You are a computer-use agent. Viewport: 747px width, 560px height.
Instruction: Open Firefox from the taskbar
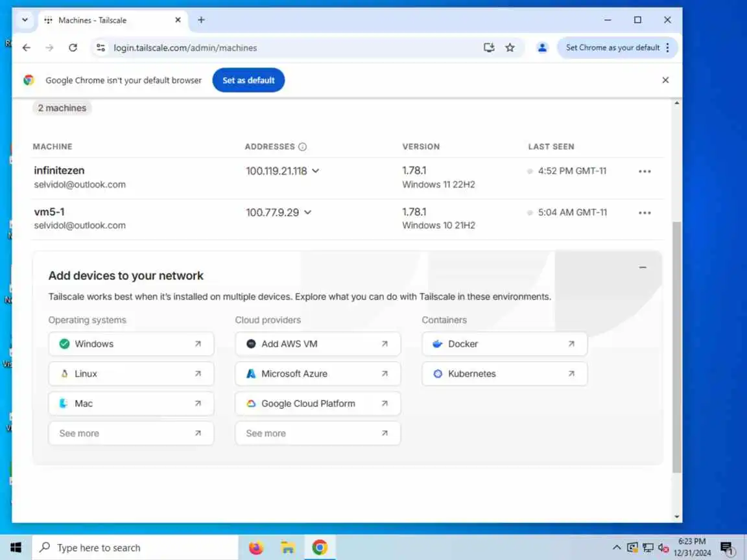[x=256, y=548]
